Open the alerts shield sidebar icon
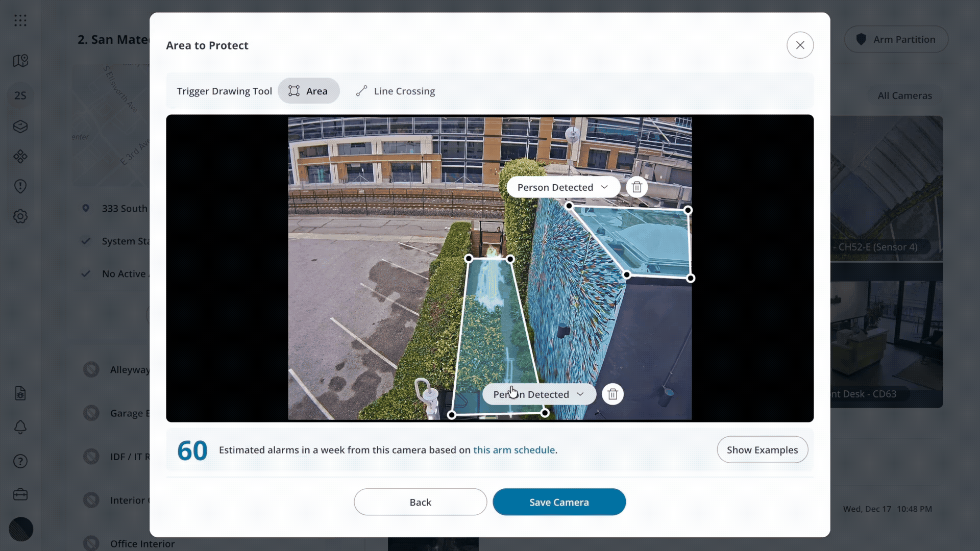 coord(20,186)
